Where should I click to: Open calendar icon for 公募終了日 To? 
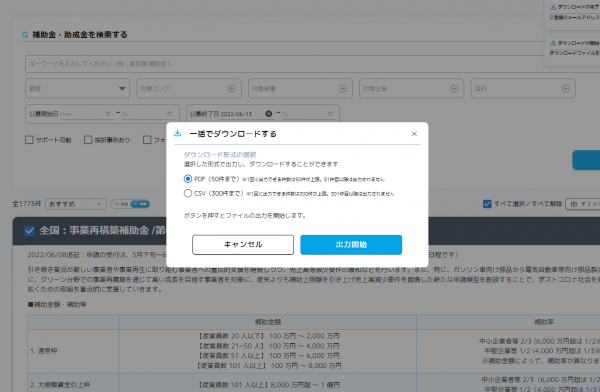[x=330, y=114]
